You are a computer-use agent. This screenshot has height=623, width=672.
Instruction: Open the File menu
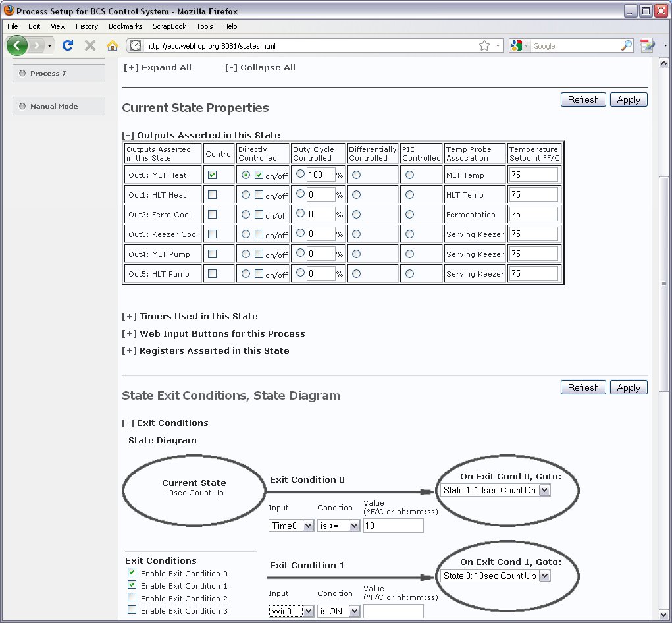click(x=13, y=26)
